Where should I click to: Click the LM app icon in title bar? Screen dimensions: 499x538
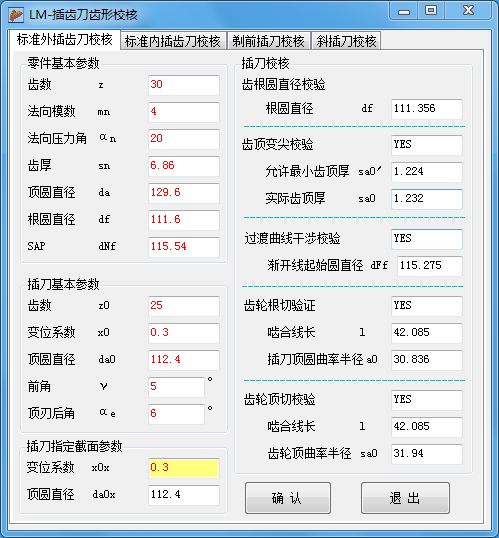pos(15,15)
